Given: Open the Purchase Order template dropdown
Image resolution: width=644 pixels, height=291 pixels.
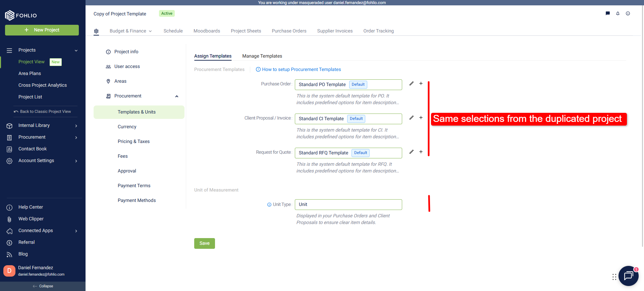Looking at the screenshot, I should point(348,85).
